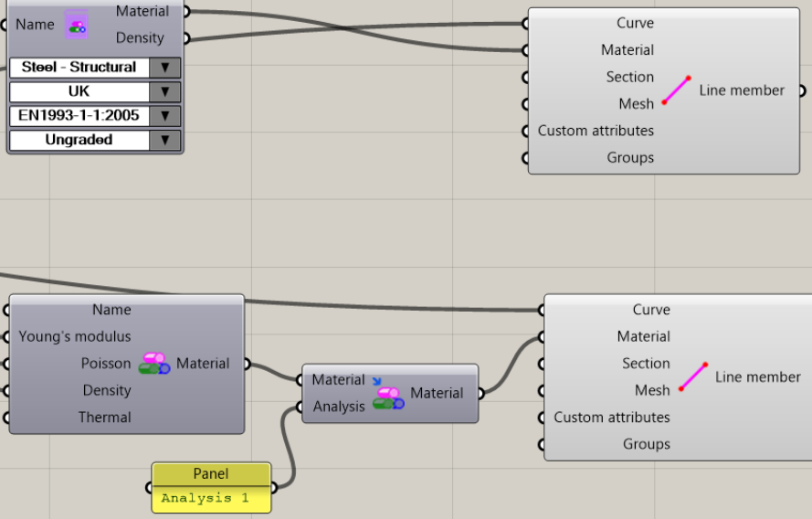Click the output grip of upper Line member

click(x=801, y=90)
